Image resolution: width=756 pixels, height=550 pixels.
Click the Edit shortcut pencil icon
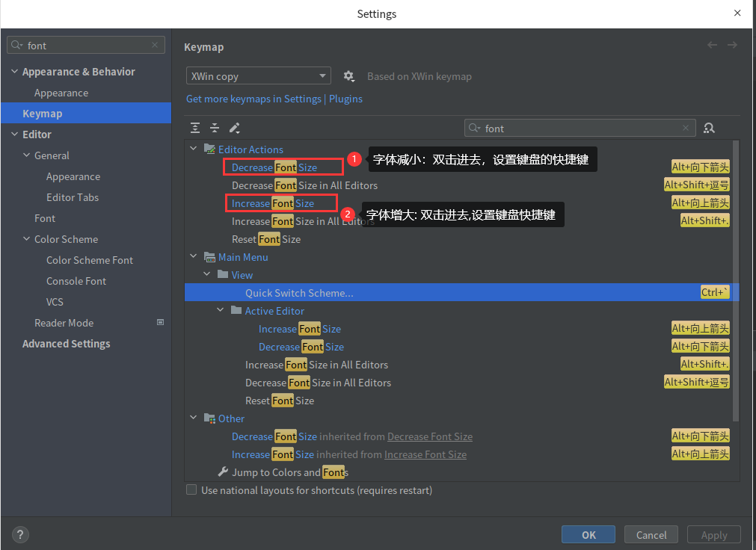tap(234, 128)
